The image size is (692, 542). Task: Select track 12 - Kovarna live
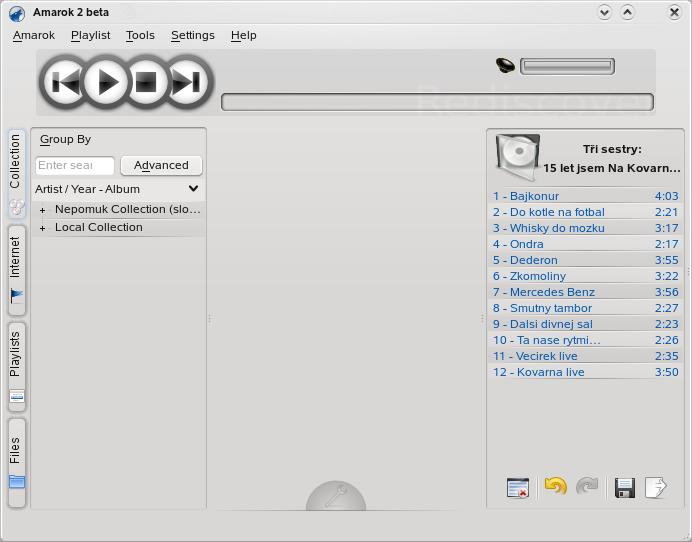[x=586, y=372]
